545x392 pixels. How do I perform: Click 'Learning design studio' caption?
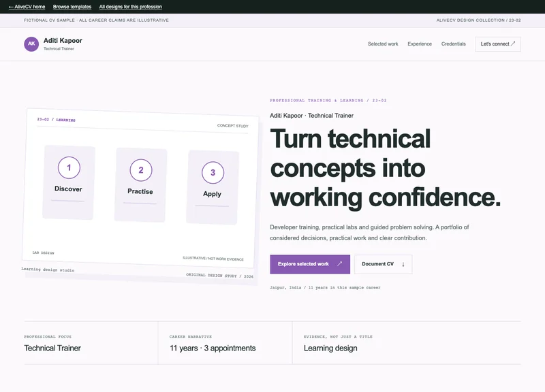[48, 269]
